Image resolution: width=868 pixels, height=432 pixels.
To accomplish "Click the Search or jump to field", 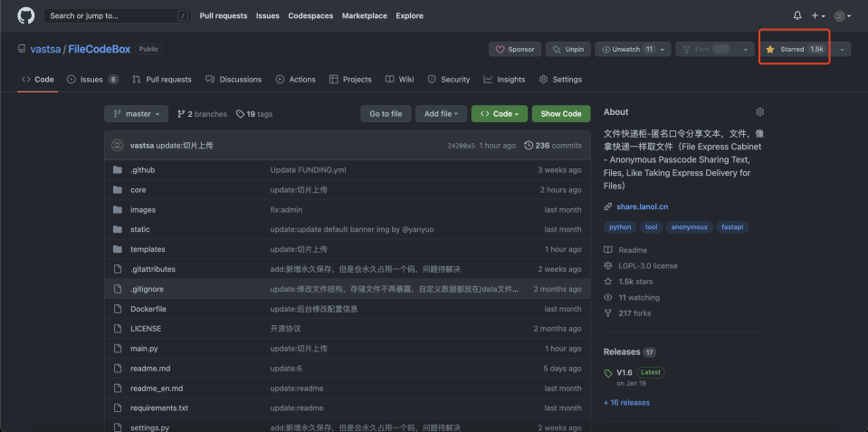I will [x=118, y=15].
